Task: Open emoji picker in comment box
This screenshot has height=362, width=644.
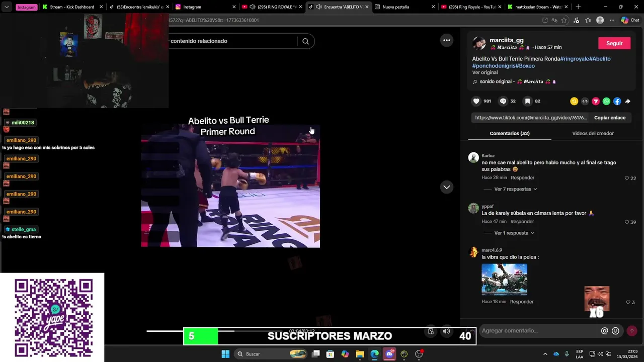Action: [x=615, y=331]
